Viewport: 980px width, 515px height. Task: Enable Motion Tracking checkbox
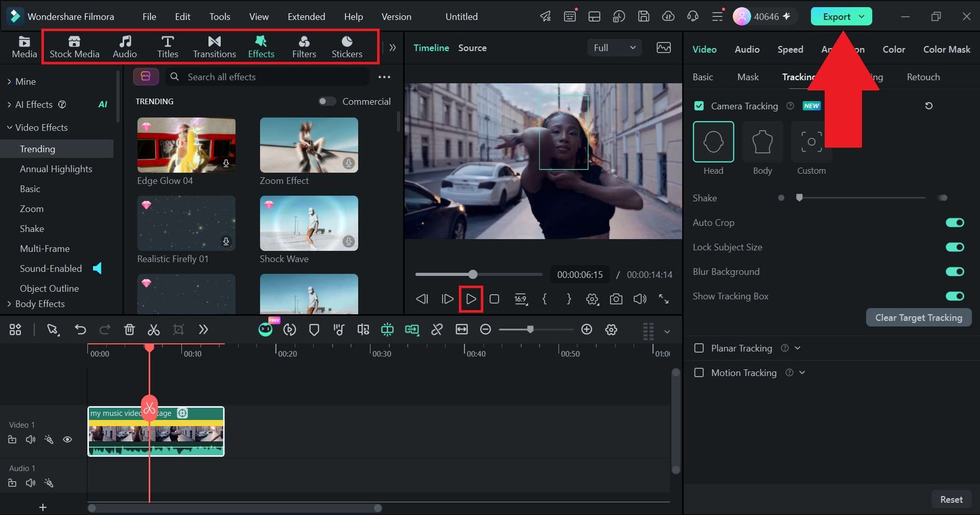click(699, 372)
